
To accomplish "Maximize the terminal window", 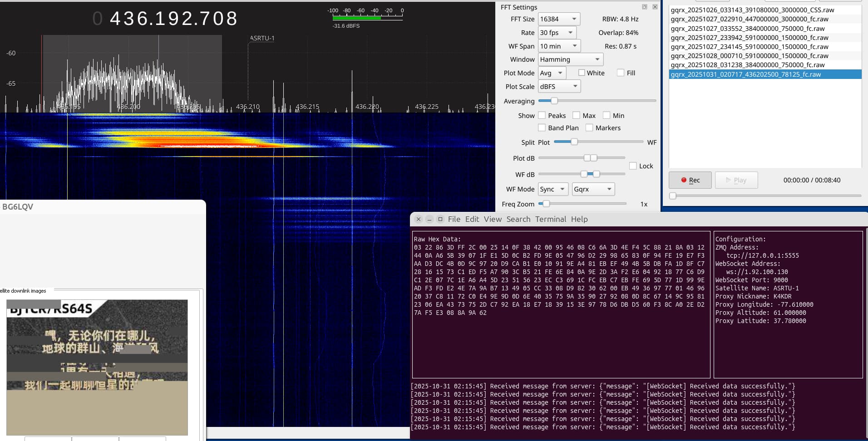I will tap(440, 219).
